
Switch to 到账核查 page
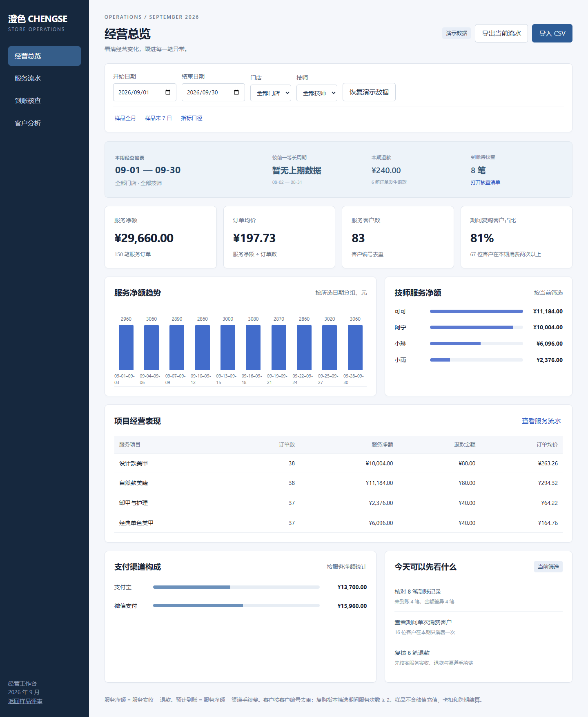click(x=45, y=101)
